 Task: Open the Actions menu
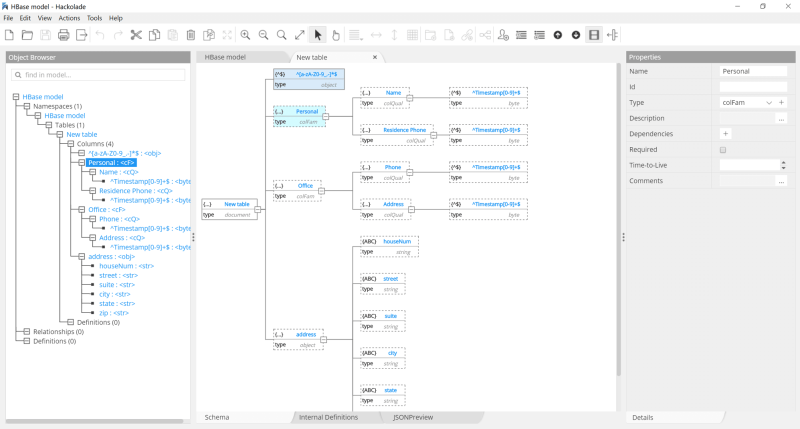pos(69,18)
